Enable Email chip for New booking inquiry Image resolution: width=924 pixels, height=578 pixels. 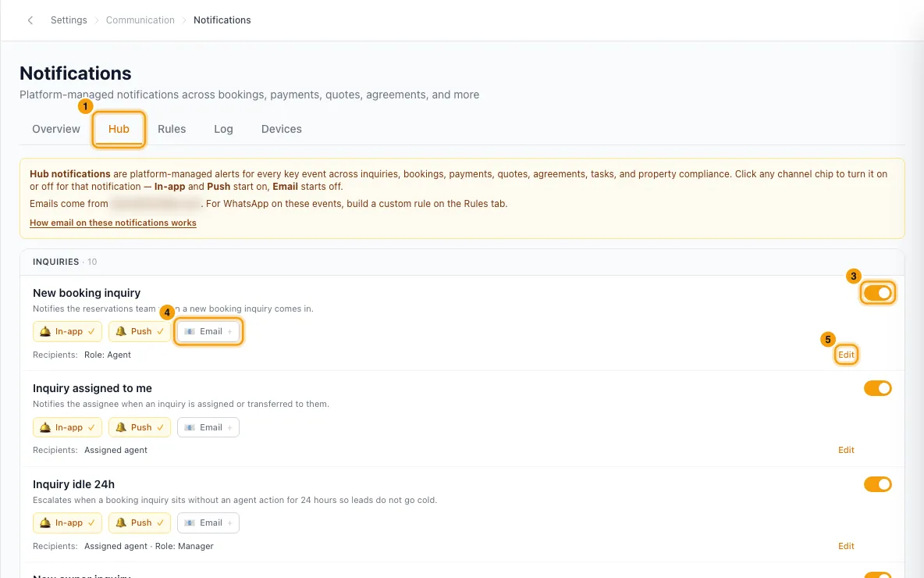[208, 331]
